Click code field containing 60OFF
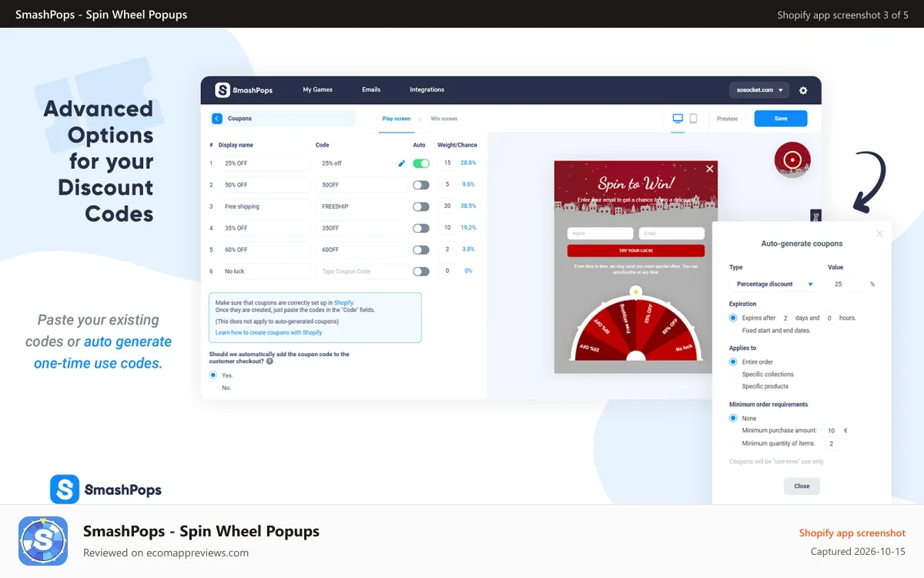The height and width of the screenshot is (578, 924). click(362, 250)
